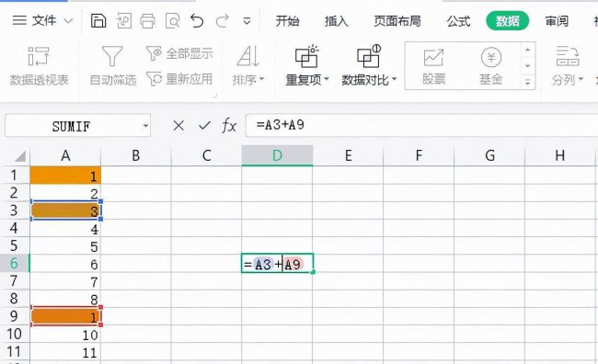Select column A header
Screen dimensions: 598x364
(x=65, y=155)
